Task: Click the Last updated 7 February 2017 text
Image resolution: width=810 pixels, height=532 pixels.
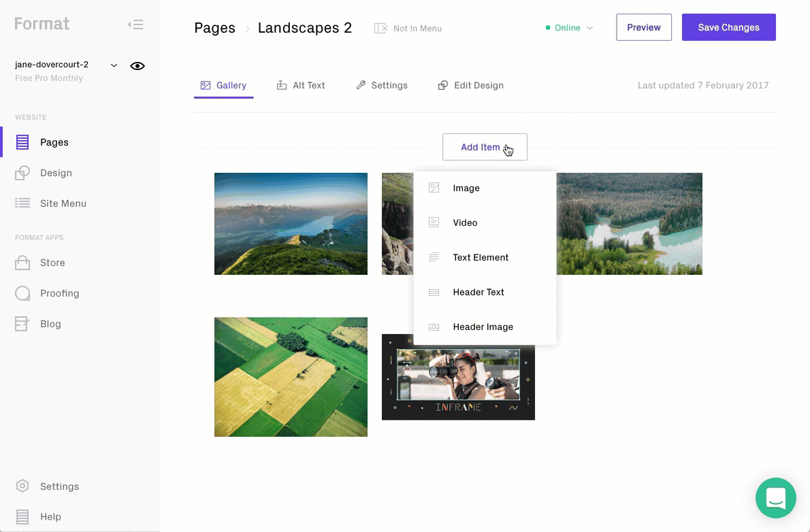Action: coord(702,86)
